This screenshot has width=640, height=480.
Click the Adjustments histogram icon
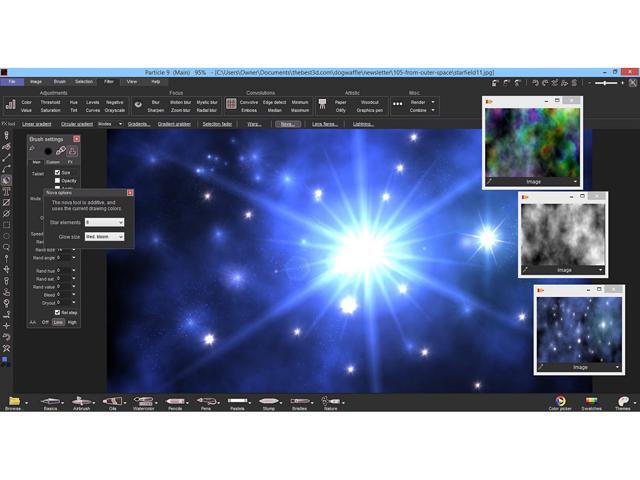tap(9, 103)
